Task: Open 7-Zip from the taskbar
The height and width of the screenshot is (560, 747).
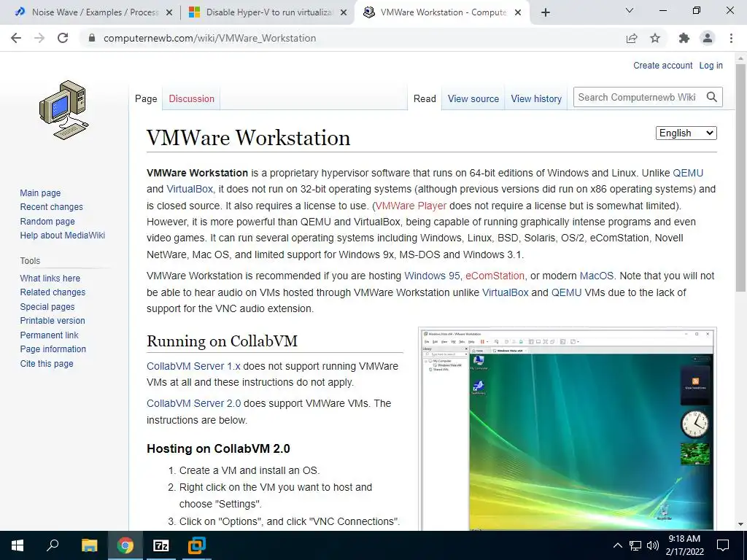Action: [161, 545]
